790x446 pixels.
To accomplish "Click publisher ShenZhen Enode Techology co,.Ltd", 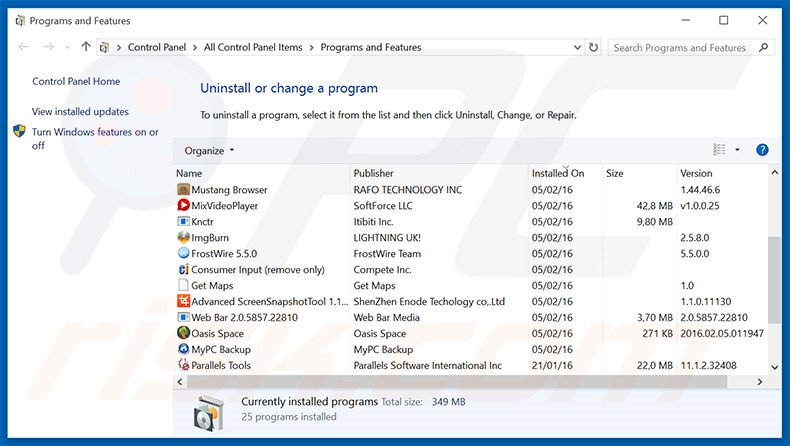I will pyautogui.click(x=429, y=301).
